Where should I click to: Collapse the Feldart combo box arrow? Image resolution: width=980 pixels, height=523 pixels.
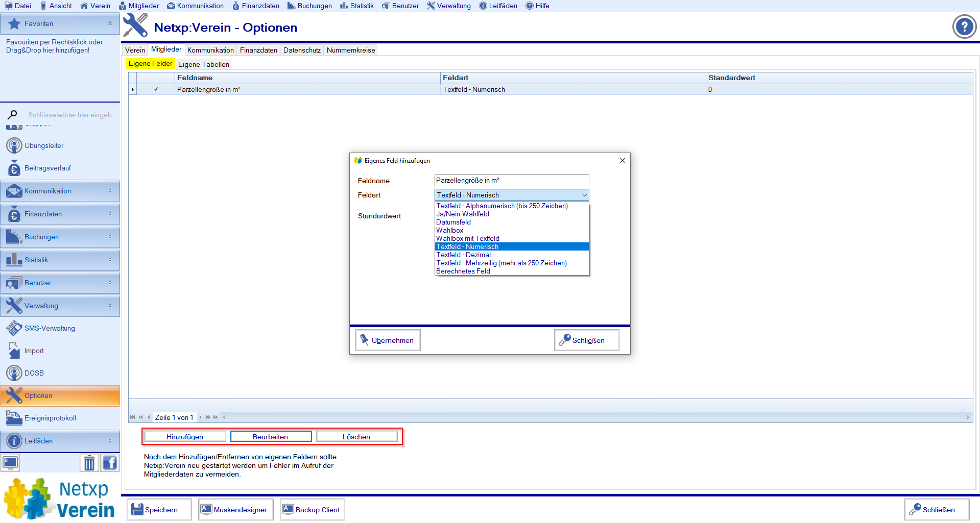[x=584, y=195]
